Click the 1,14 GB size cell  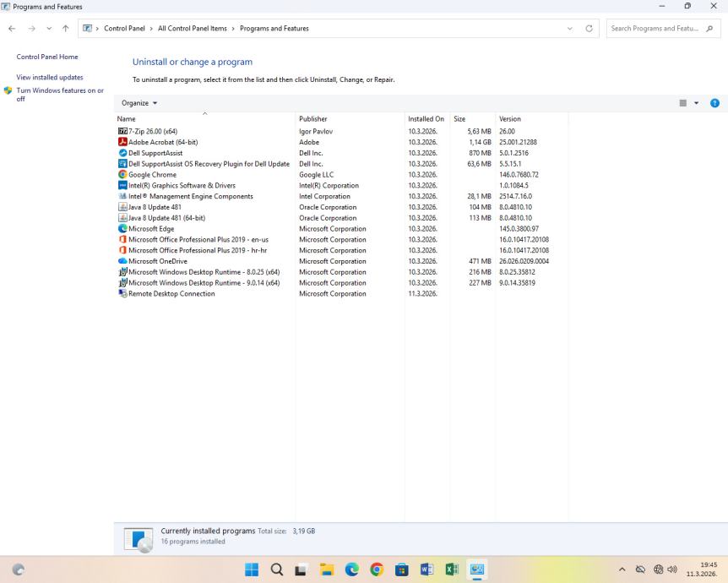tap(480, 142)
